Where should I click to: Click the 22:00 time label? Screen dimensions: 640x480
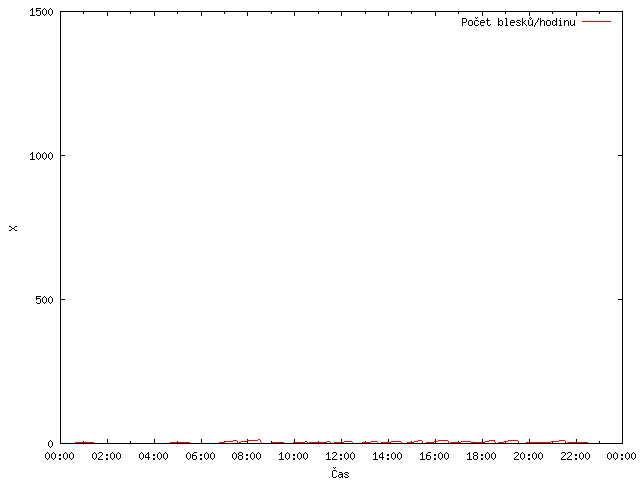pos(575,456)
